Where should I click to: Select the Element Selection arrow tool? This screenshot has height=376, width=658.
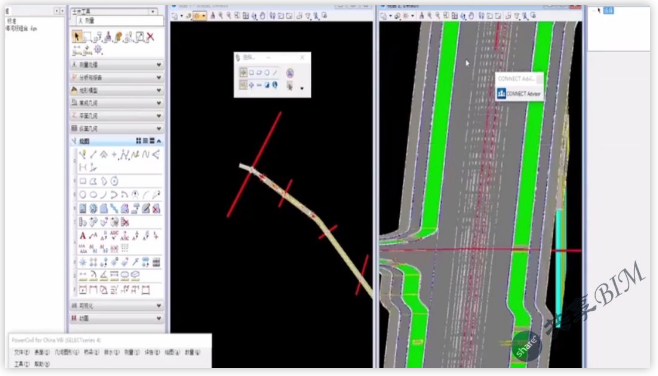coord(76,37)
